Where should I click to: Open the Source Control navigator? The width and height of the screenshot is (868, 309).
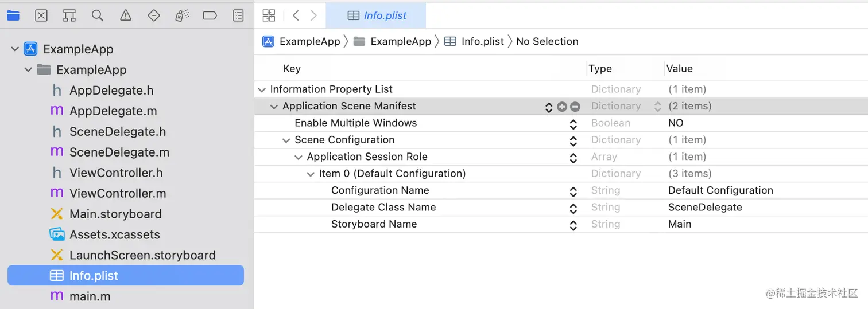pos(41,15)
